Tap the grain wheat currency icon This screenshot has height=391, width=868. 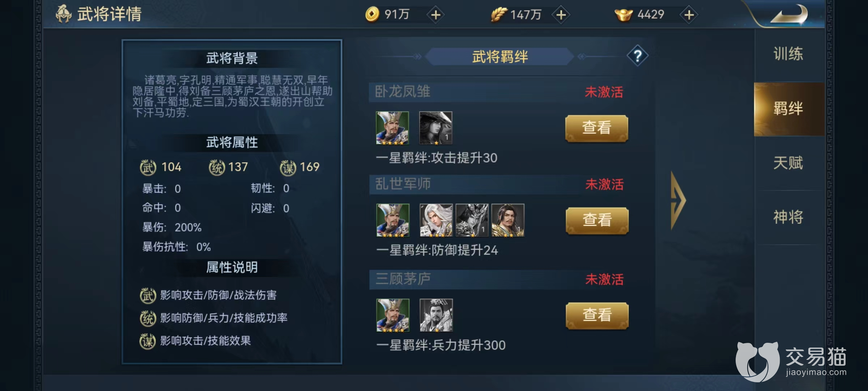point(499,15)
